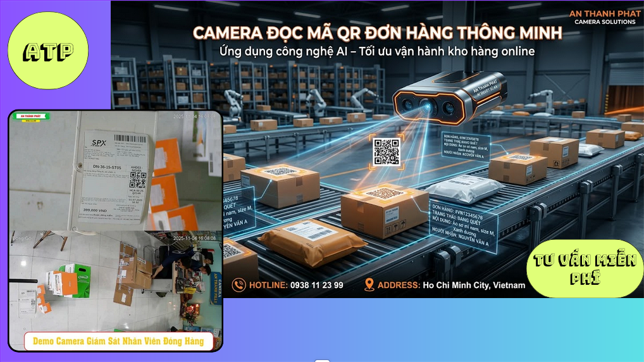Click the ATP round logo badge

(48, 51)
